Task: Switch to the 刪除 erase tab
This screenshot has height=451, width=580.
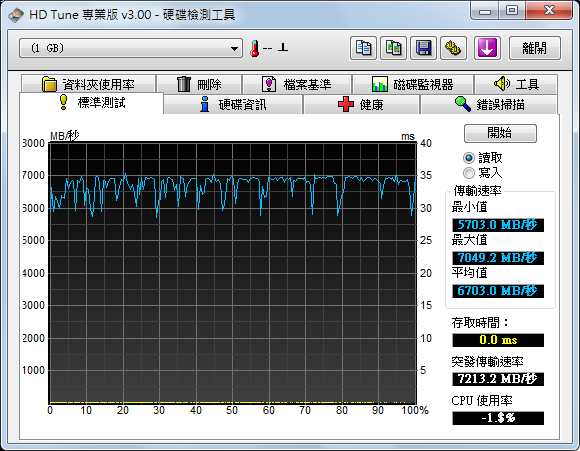Action: (199, 84)
